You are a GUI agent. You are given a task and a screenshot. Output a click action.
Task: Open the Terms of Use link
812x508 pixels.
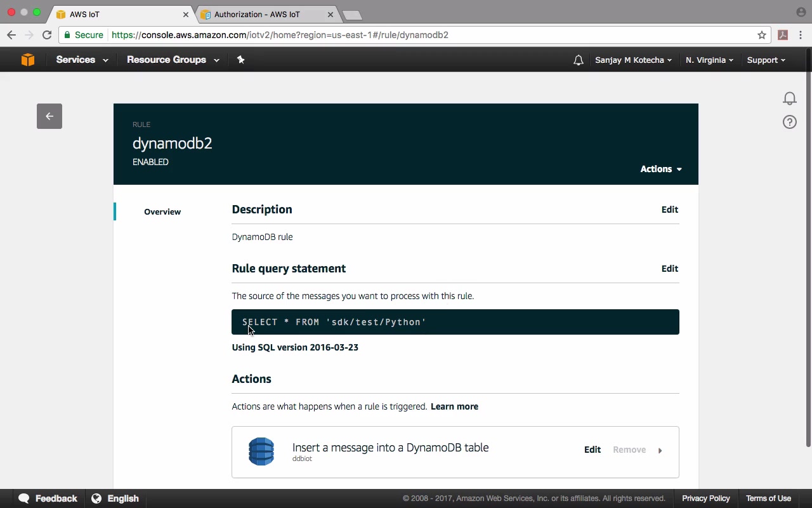(768, 498)
